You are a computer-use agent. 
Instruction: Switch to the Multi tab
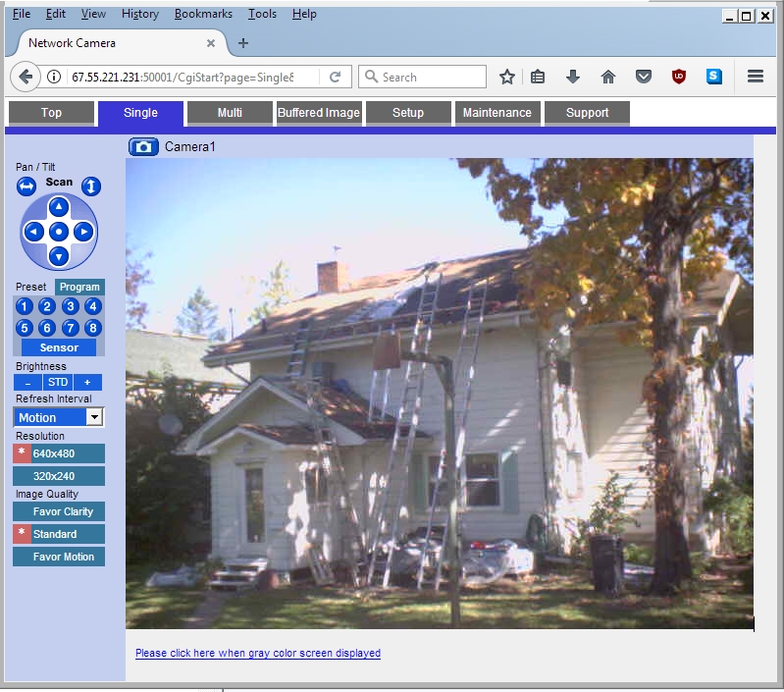click(230, 113)
